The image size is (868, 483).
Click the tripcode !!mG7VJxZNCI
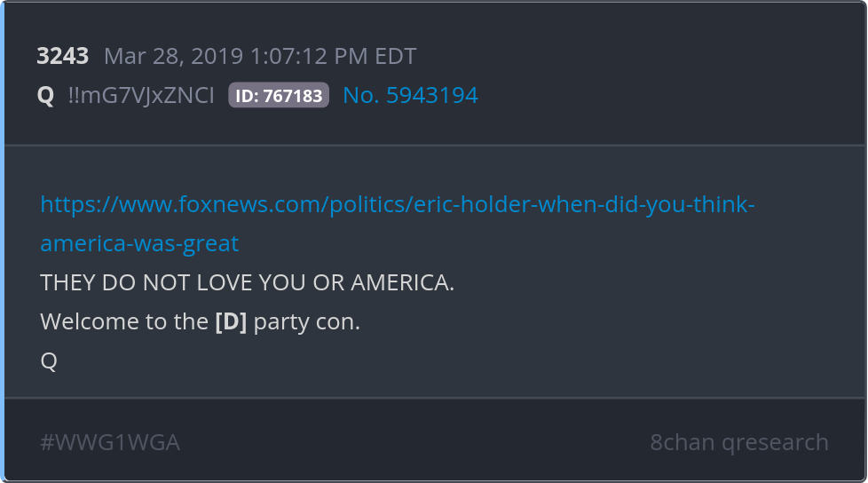(x=140, y=95)
